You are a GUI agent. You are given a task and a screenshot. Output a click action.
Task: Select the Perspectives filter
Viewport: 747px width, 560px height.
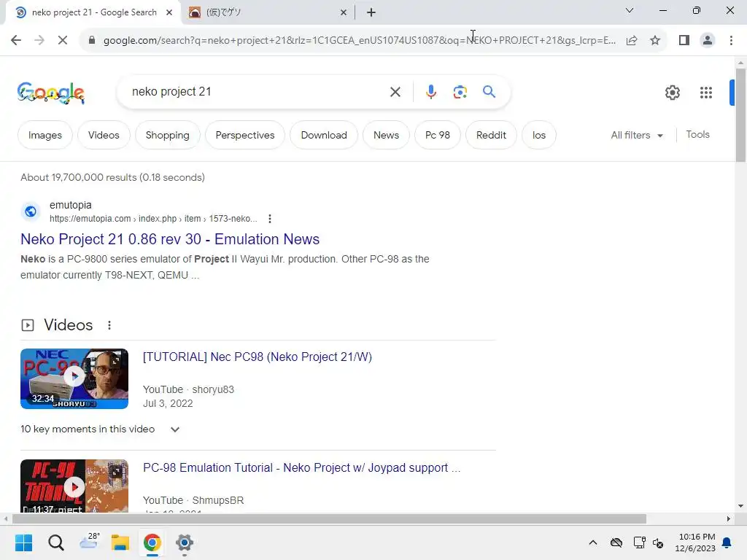click(245, 135)
